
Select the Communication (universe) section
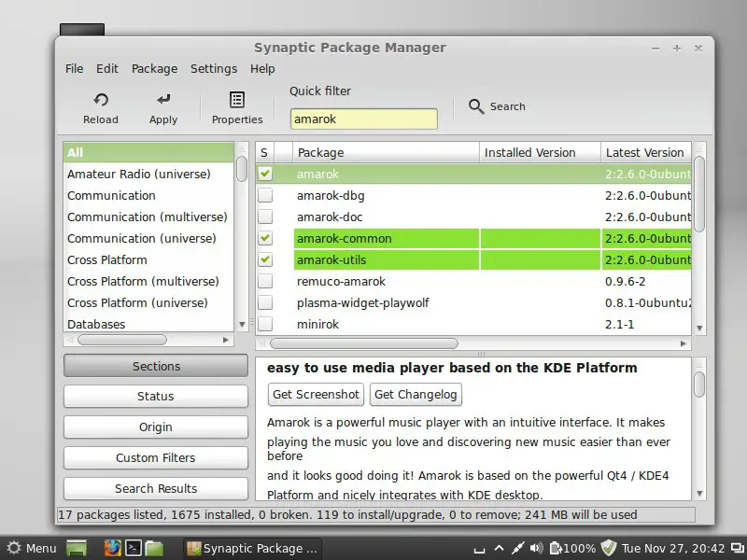(148, 238)
